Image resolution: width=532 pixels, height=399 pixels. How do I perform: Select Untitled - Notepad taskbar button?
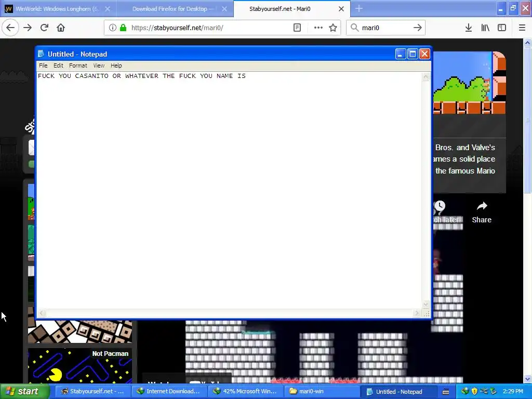pos(398,392)
